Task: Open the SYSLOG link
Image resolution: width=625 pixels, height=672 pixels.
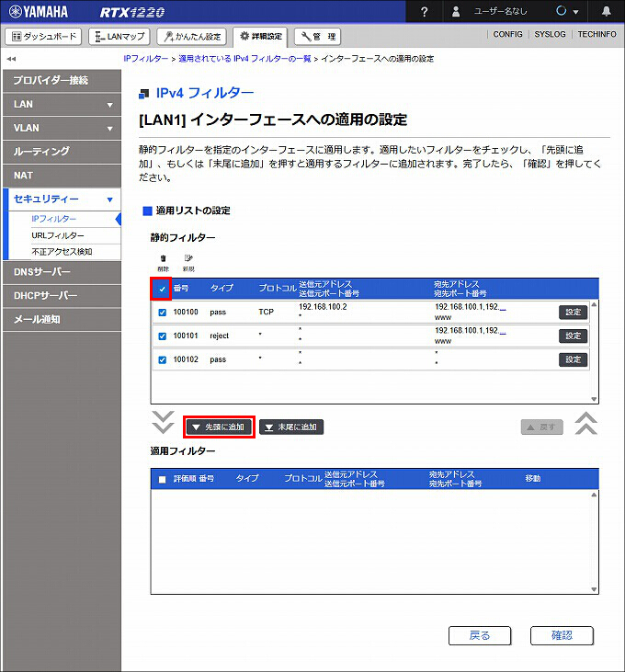Action: point(550,34)
